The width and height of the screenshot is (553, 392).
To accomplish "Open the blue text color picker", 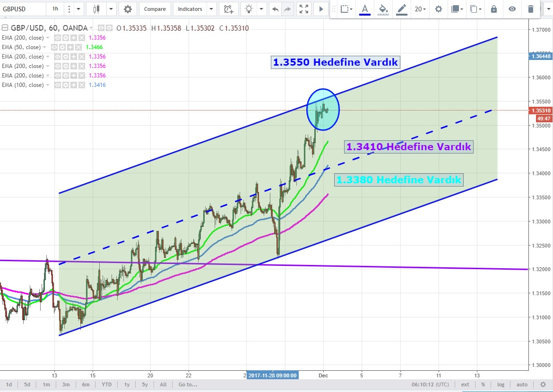I will click(364, 9).
